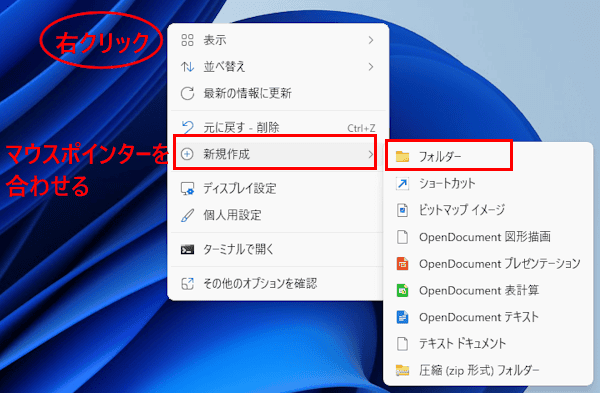Expand the 並べ替え submenu chevron
600x393 pixels.
pos(370,67)
